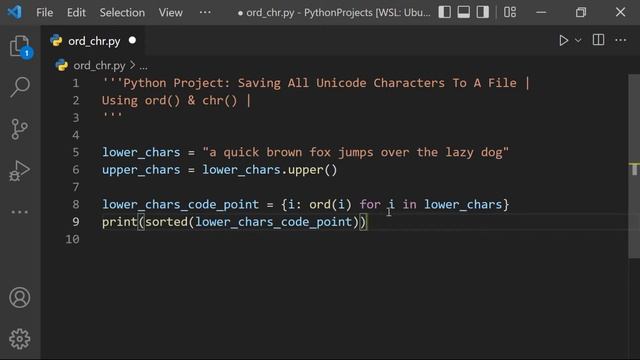Screen dimensions: 640x360
Task: Click the upper() method call
Action: tap(313, 170)
